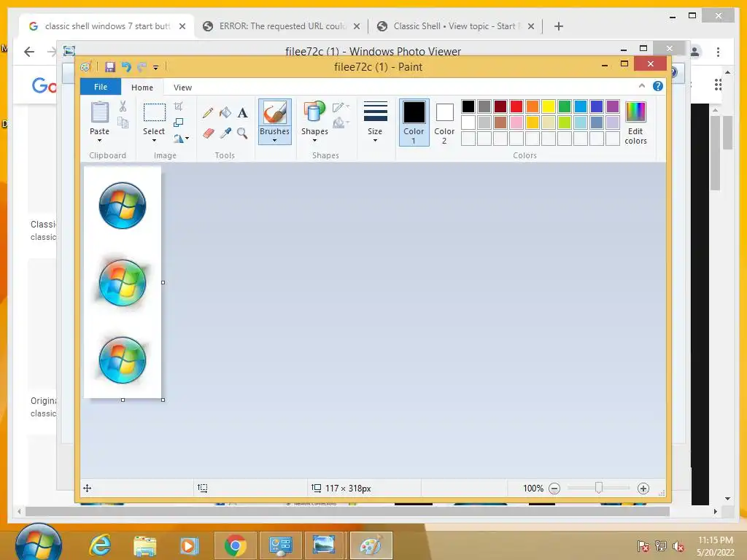Select Color 1 foreground button

414,122
